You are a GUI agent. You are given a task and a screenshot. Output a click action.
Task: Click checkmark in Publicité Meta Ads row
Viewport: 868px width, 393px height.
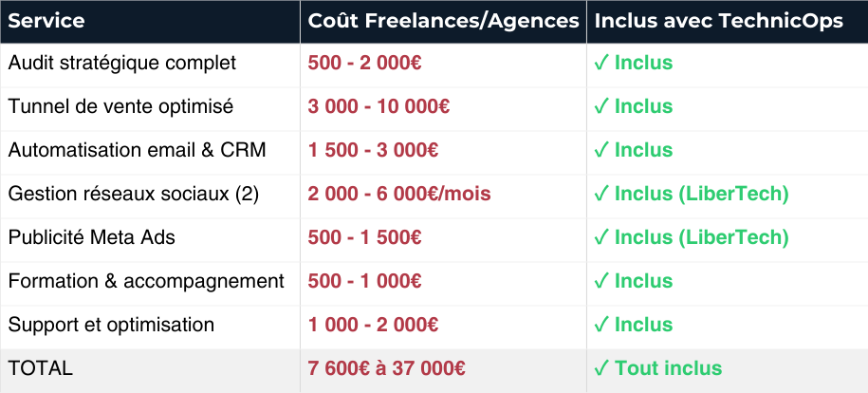click(600, 237)
